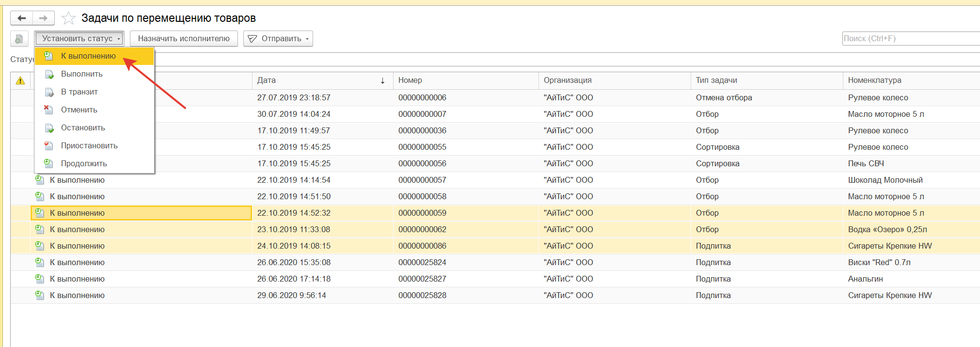
Task: Open the Установить статус dropdown
Action: (79, 39)
